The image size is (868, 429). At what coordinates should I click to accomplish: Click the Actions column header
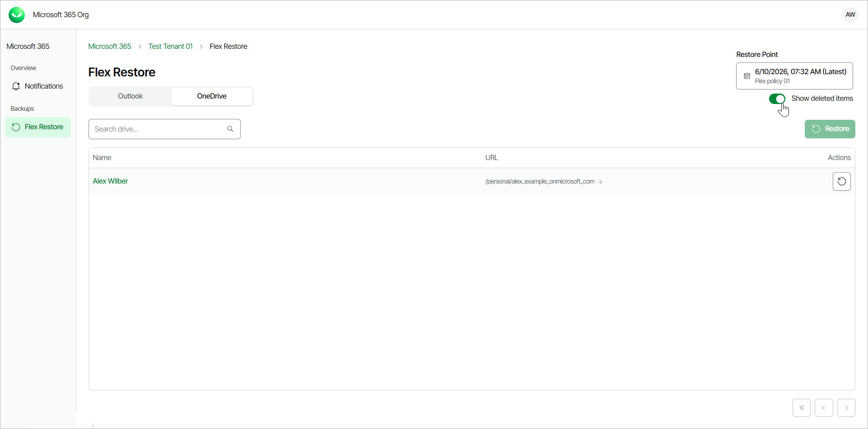839,158
